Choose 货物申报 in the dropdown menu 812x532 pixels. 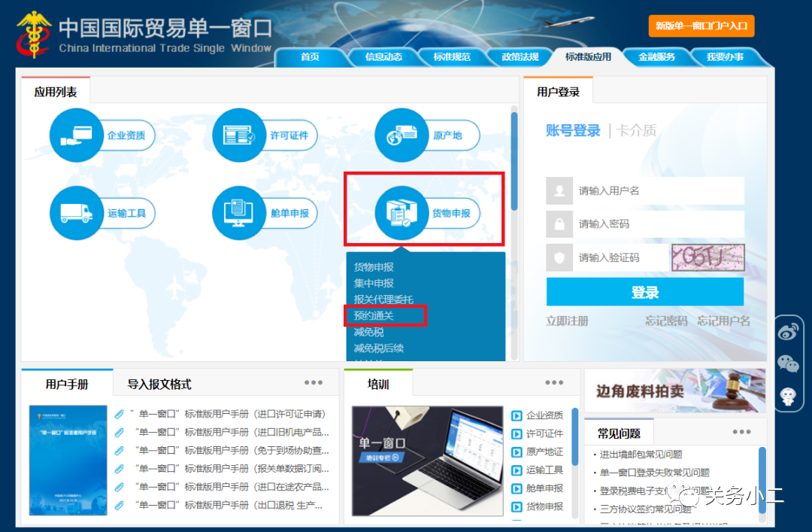pos(374,267)
